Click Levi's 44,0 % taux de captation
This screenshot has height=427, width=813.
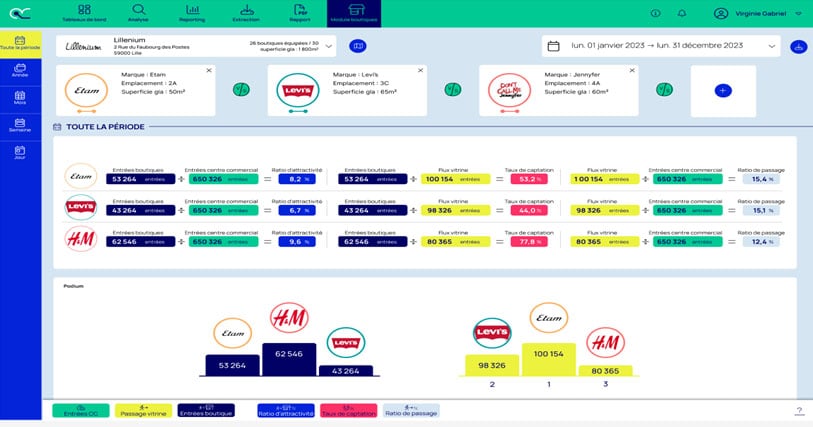tap(529, 210)
